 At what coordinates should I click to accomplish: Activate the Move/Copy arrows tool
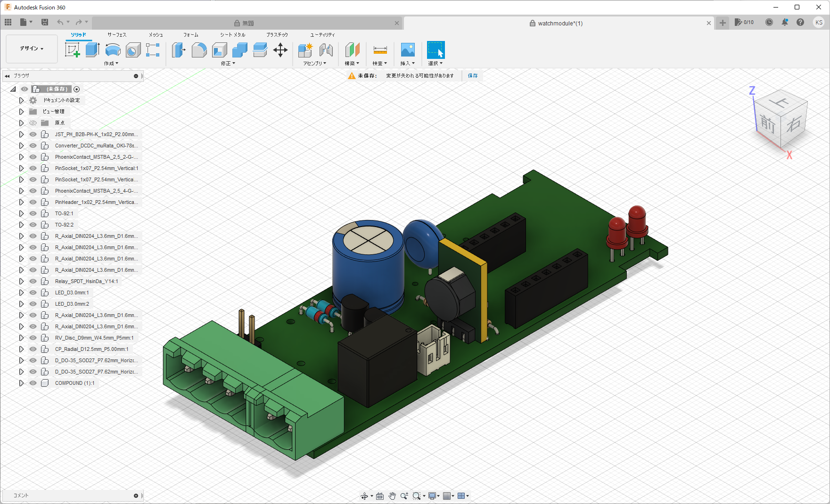[280, 50]
